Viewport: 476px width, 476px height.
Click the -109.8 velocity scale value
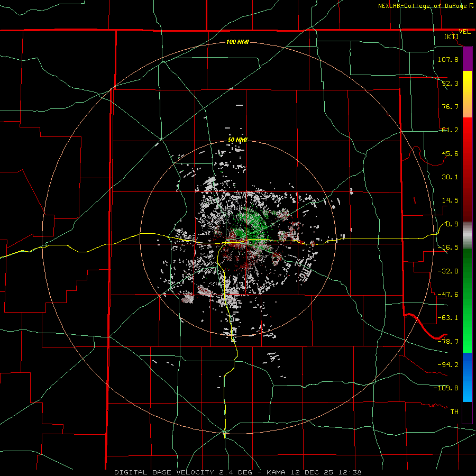click(446, 388)
